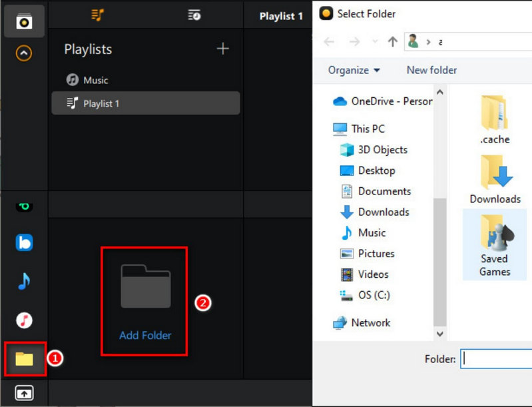Image resolution: width=532 pixels, height=407 pixels.
Task: Open the Organize dropdown menu
Action: [x=354, y=70]
